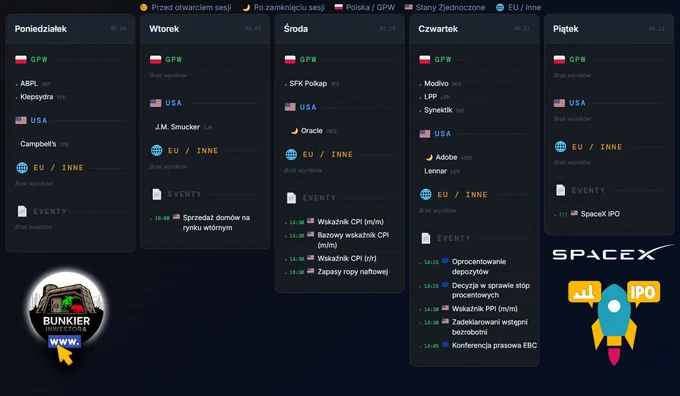Open Lennar earnings entry

(x=435, y=171)
